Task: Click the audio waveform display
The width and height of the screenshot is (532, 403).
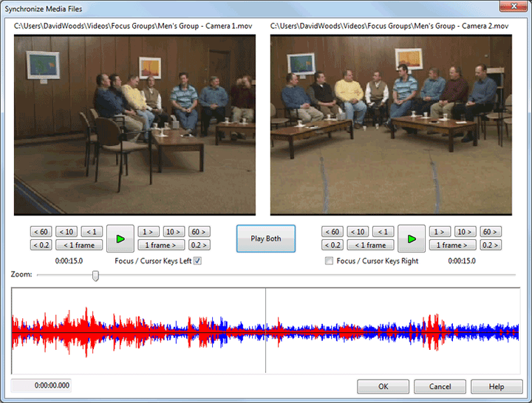Action: click(266, 331)
